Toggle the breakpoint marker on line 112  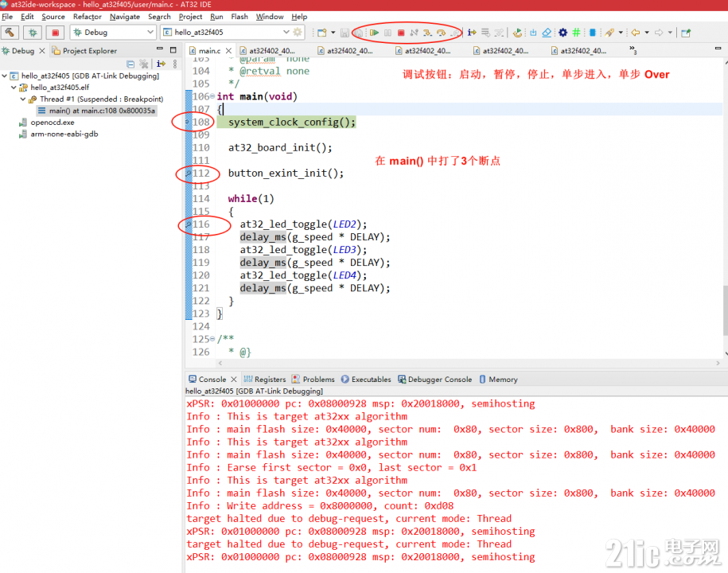pos(188,173)
